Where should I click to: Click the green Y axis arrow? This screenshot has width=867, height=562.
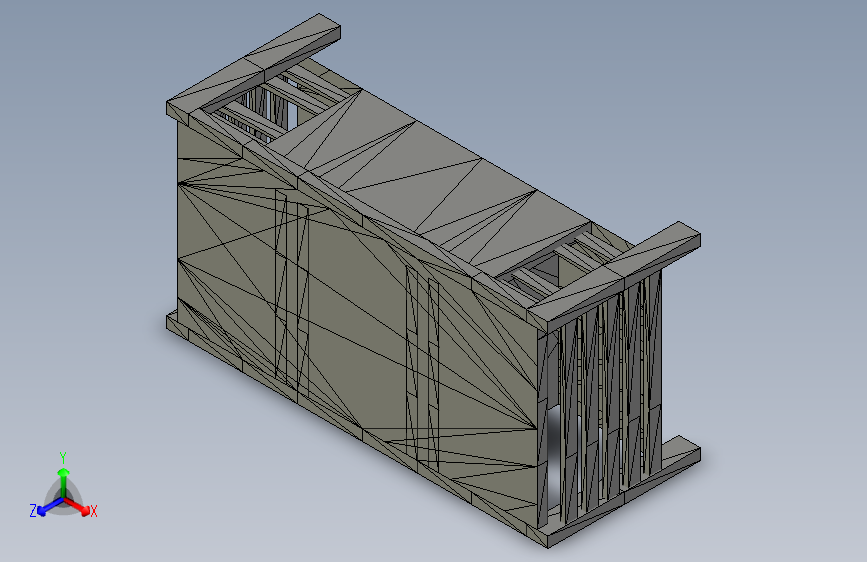coord(64,482)
